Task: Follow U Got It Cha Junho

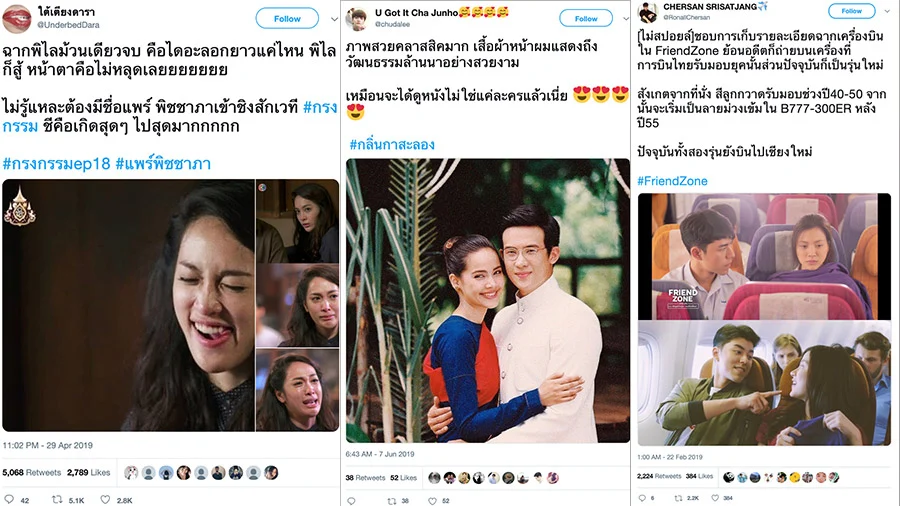Action: click(586, 18)
